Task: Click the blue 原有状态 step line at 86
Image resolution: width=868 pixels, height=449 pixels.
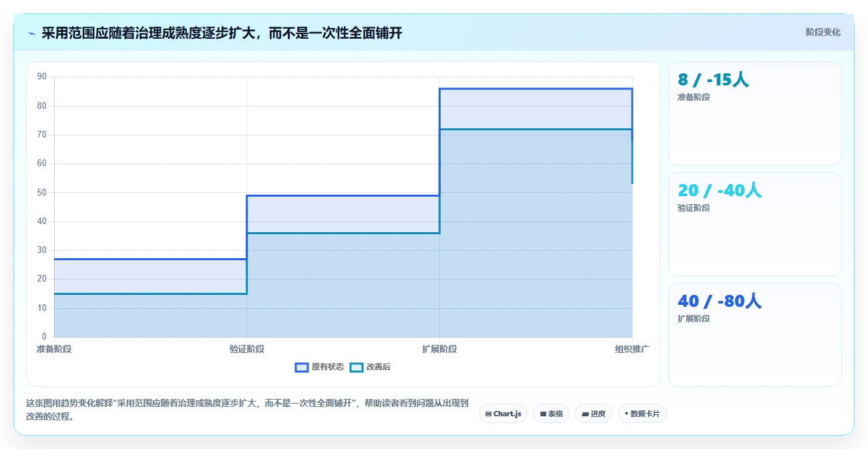Action: click(x=535, y=89)
